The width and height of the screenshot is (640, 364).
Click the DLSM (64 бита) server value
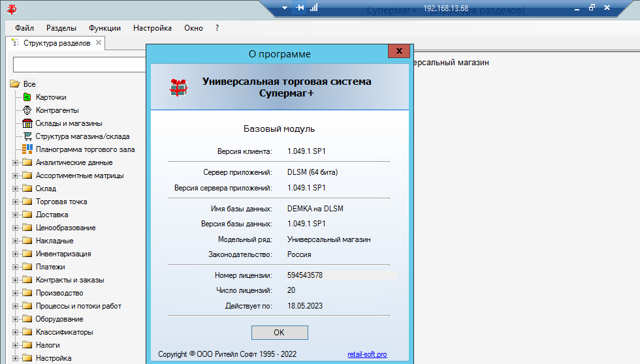click(313, 172)
